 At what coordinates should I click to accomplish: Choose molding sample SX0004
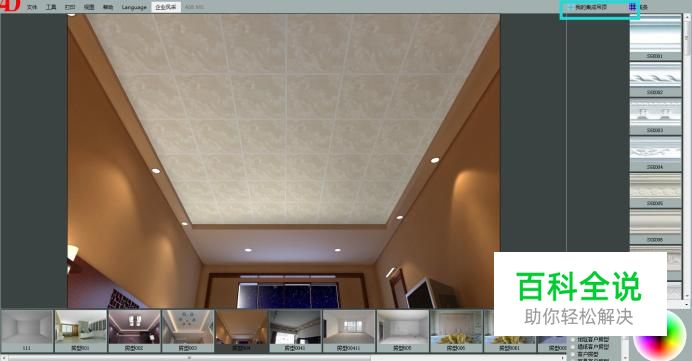click(x=655, y=154)
